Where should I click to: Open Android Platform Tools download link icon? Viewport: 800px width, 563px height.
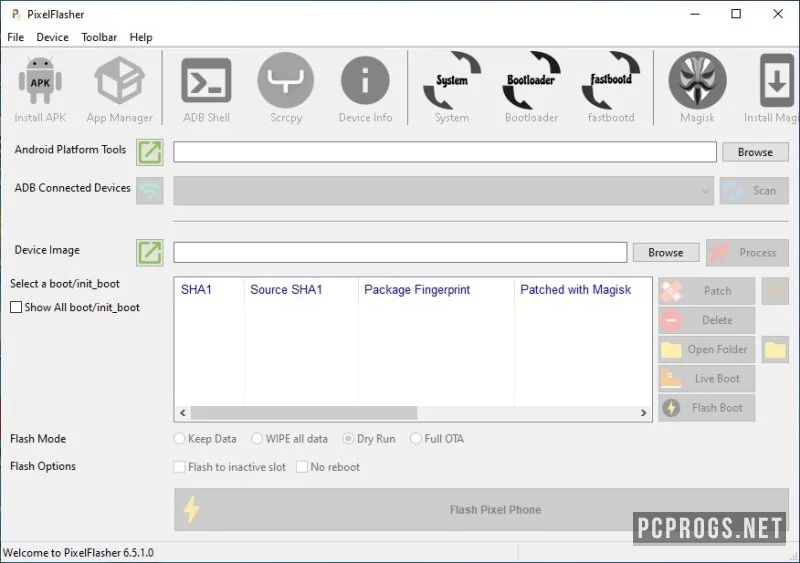click(149, 152)
